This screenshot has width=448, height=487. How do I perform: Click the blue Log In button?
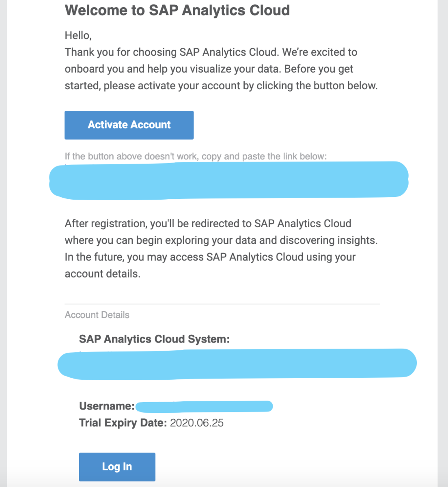pyautogui.click(x=117, y=467)
